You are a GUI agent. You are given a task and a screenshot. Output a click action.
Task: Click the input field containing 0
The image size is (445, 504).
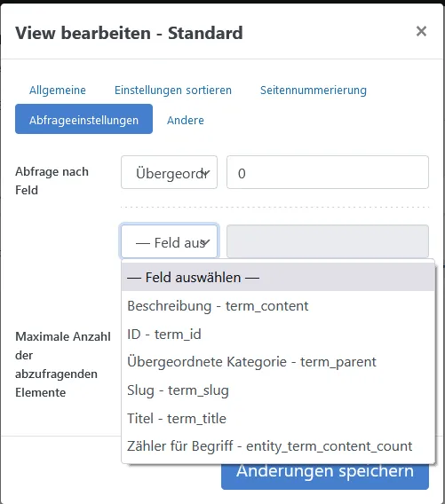pyautogui.click(x=328, y=172)
